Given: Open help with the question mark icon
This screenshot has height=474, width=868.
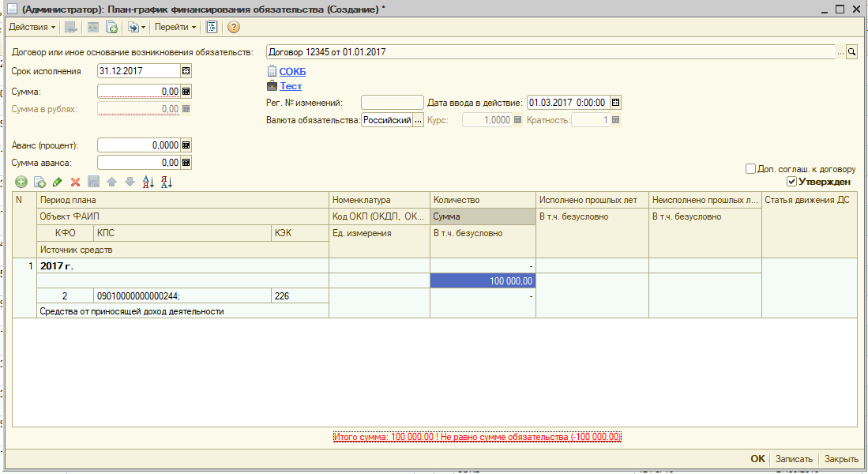Looking at the screenshot, I should [x=234, y=27].
